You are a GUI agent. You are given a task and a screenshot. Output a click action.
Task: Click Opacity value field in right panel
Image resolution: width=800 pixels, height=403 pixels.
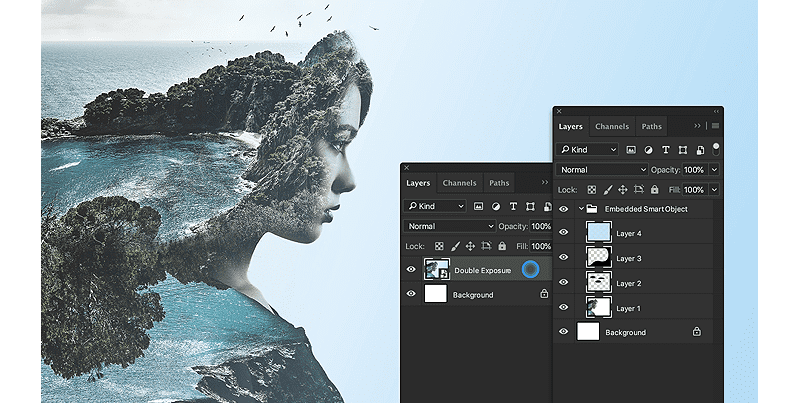[x=695, y=170]
